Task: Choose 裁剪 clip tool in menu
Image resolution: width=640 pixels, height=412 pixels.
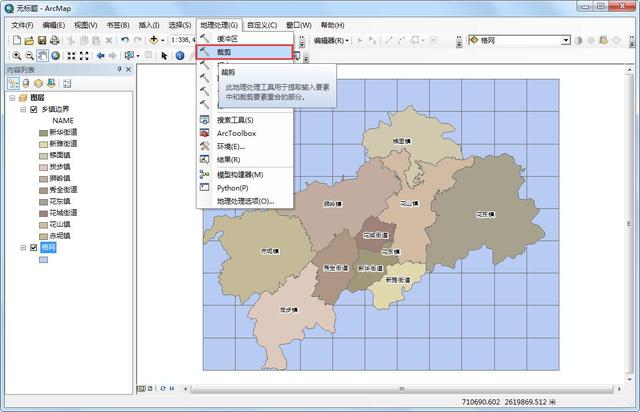Action: pos(244,52)
